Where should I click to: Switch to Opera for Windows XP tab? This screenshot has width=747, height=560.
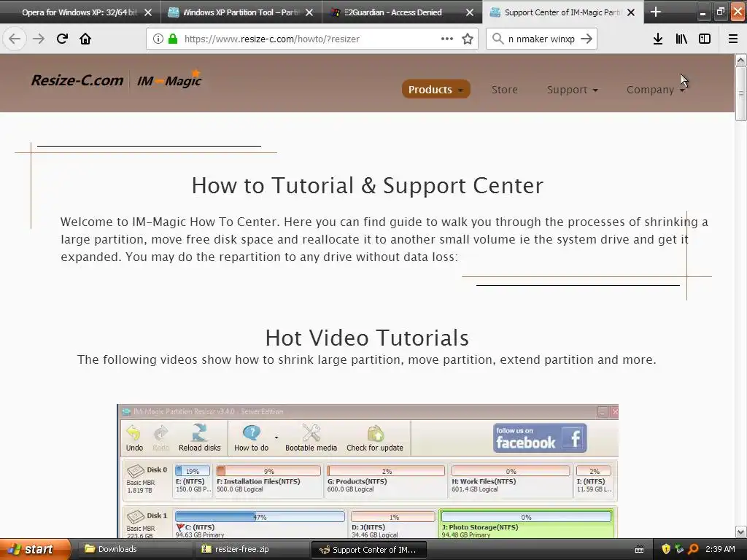click(80, 12)
